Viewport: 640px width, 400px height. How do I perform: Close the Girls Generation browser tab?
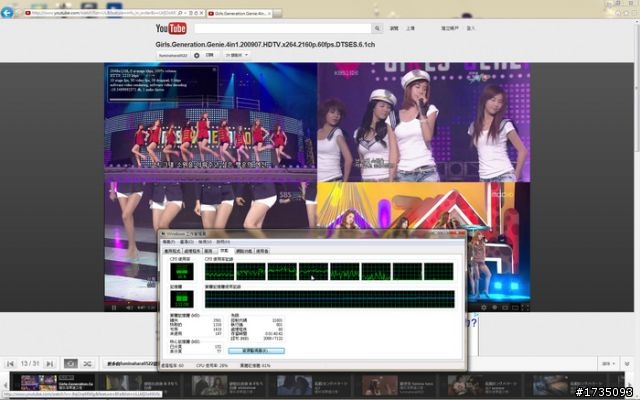pos(269,13)
